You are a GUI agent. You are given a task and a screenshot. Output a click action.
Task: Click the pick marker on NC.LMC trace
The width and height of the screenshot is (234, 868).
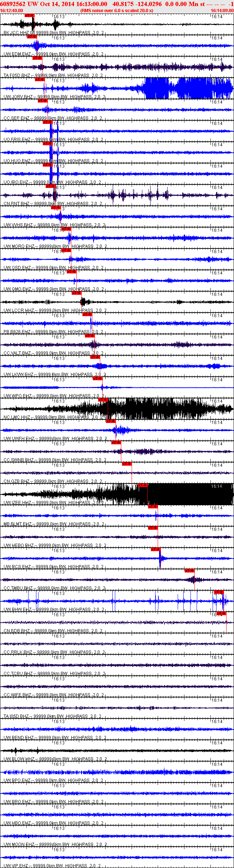103,400
